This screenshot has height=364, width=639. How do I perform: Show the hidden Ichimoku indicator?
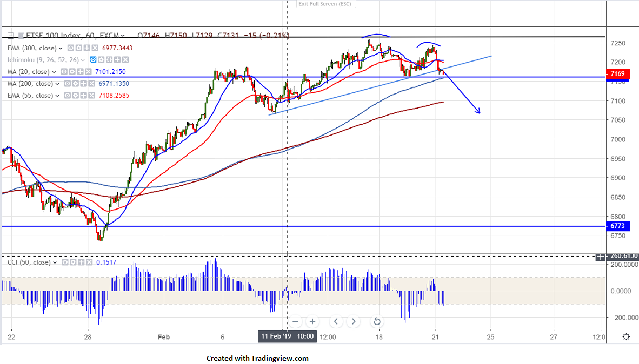[x=93, y=60]
